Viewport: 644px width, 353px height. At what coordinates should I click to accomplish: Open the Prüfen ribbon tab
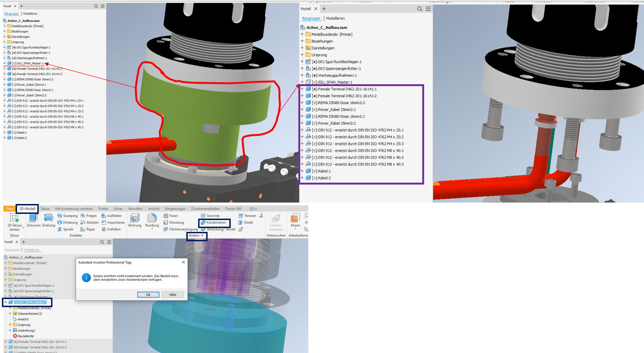pos(103,209)
